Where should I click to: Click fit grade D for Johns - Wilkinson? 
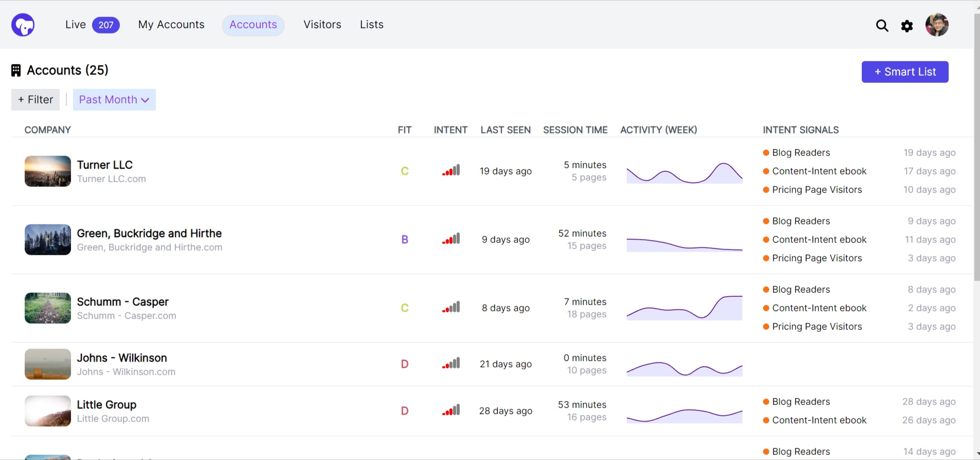(405, 364)
